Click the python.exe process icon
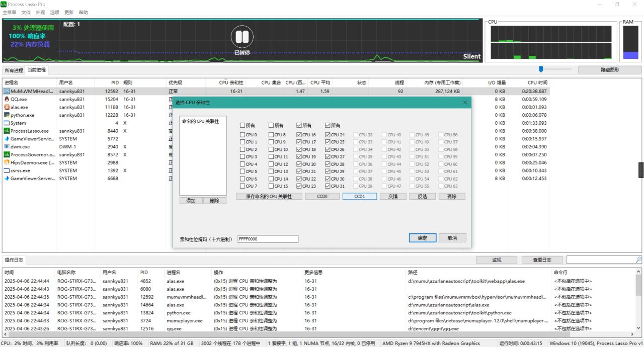Viewport: 644px width, 347px height. click(7, 115)
